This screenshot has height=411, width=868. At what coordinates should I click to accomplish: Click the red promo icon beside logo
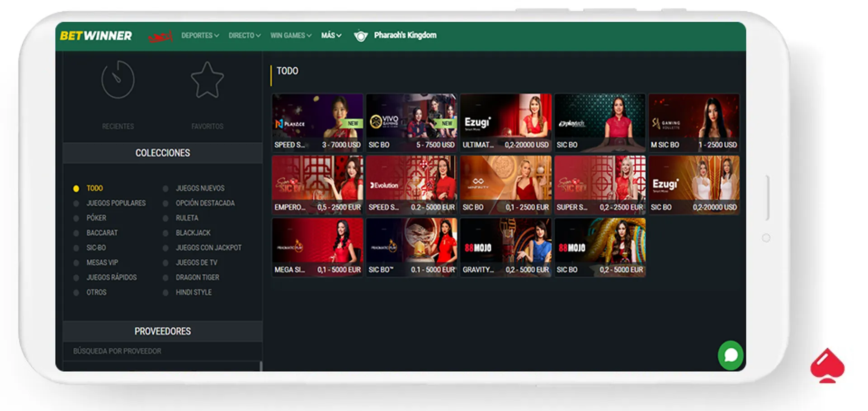point(160,36)
